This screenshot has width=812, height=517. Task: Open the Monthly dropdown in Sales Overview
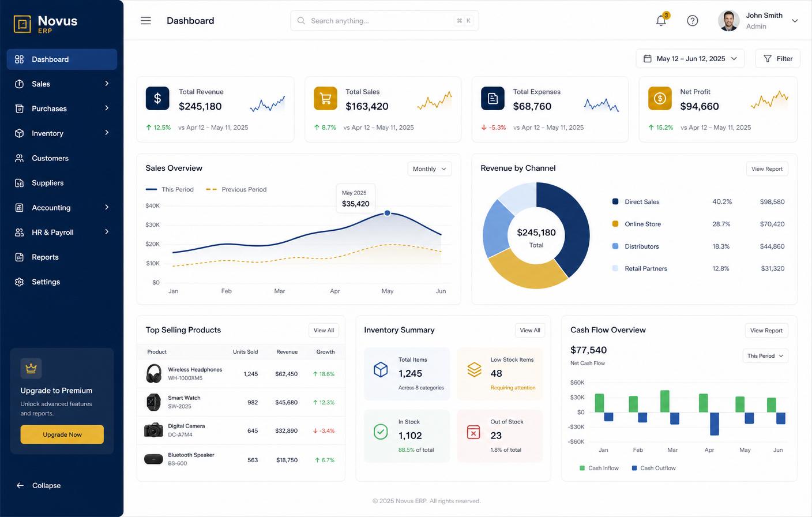(430, 169)
